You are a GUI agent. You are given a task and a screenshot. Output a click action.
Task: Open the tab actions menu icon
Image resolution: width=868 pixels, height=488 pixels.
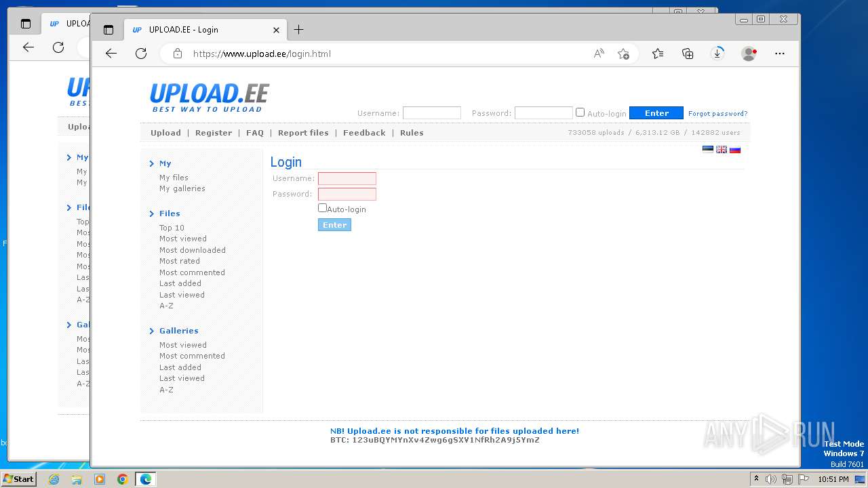coord(108,30)
